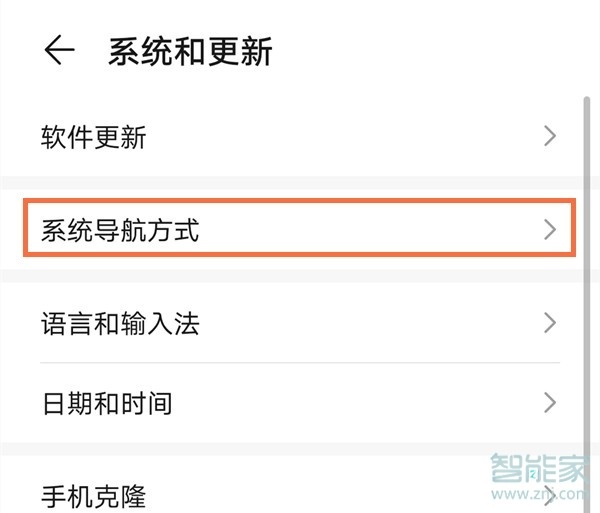Tap the chevron icon beside 手机克隆
Image resolution: width=600 pixels, height=513 pixels.
coord(550,496)
